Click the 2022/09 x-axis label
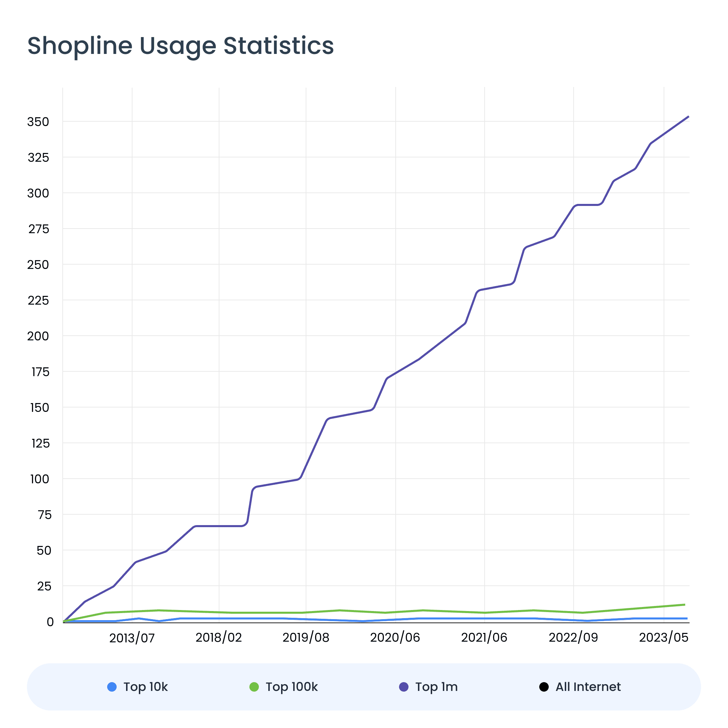The image size is (728, 728). (x=573, y=637)
